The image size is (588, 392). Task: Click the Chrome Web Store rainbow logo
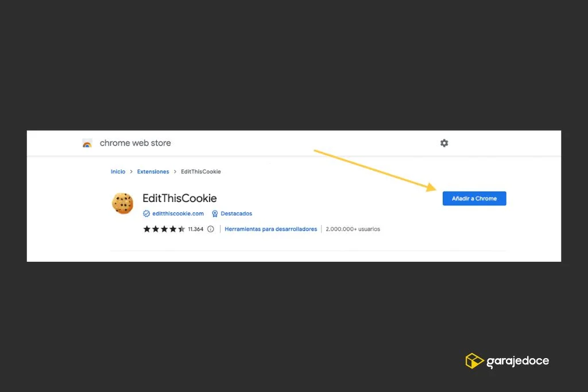click(87, 143)
